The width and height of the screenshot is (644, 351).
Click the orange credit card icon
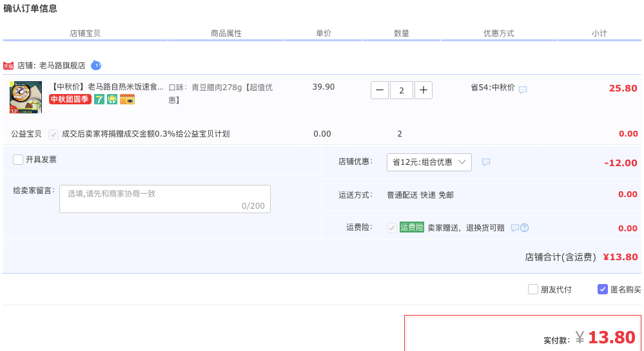pyautogui.click(x=128, y=99)
